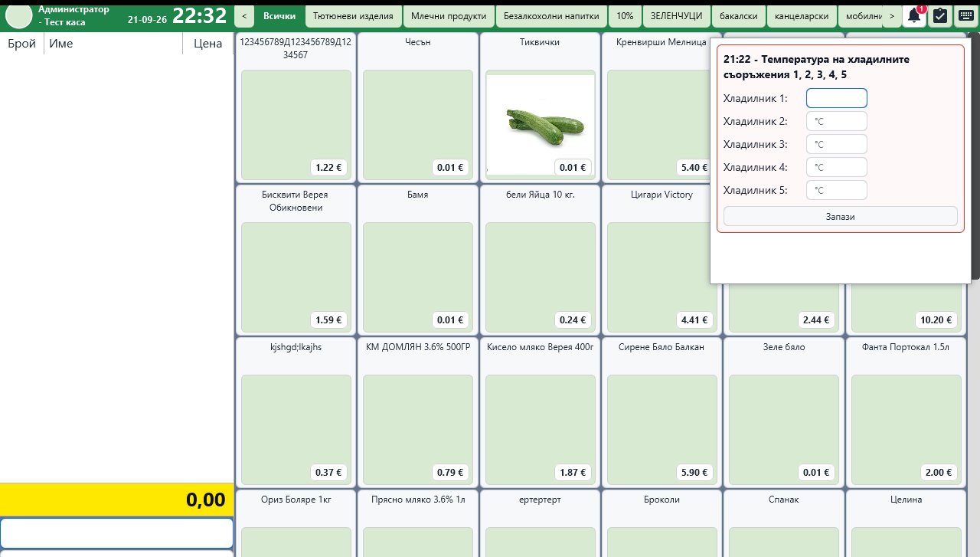Viewport: 980px width, 557px height.
Task: Switch to бакалски category
Action: click(739, 15)
